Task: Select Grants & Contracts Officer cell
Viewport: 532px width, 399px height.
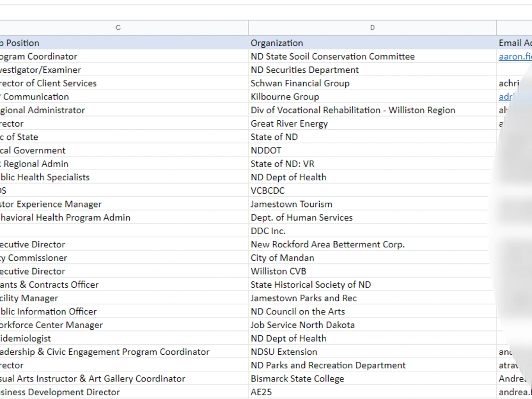Action: [124, 285]
